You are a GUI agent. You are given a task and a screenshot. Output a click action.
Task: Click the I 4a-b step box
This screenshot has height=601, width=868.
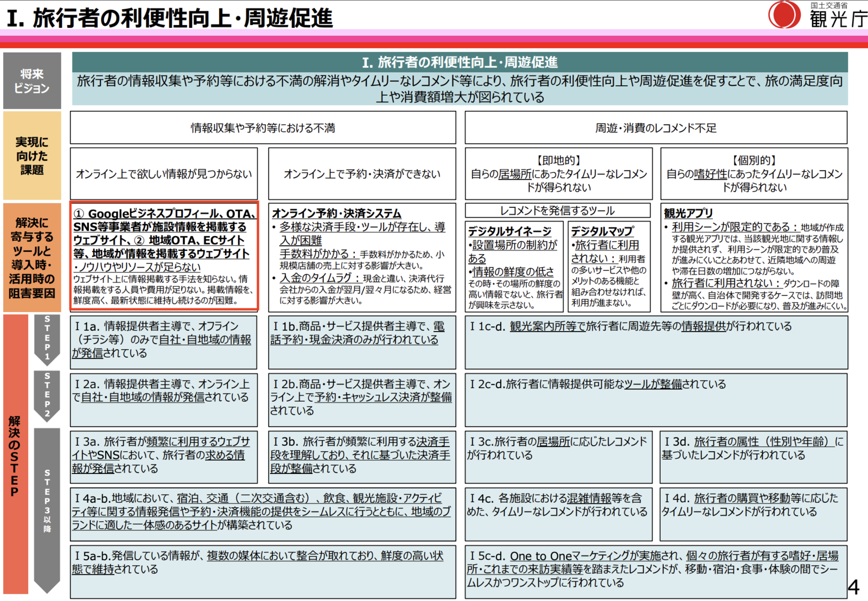pos(263,514)
